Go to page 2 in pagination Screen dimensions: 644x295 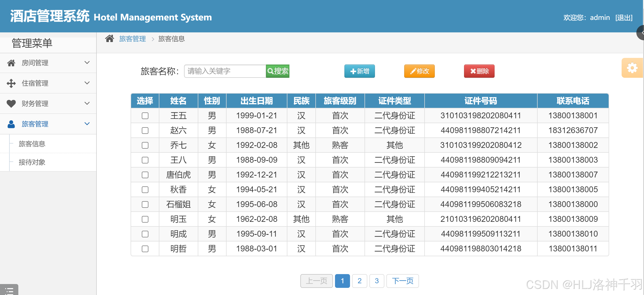359,281
